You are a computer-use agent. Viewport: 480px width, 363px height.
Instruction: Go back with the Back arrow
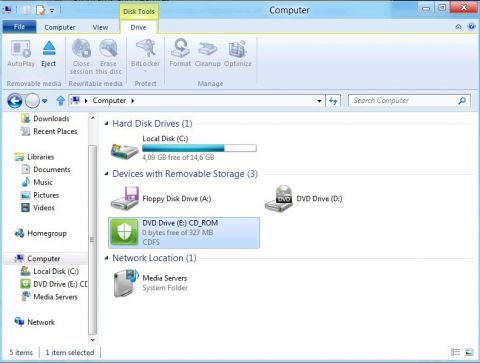pos(15,101)
